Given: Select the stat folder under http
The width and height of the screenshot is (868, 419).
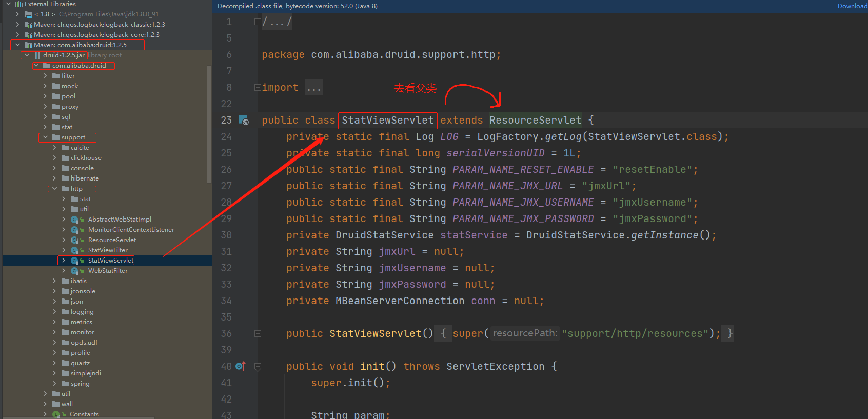Looking at the screenshot, I should click(x=85, y=199).
